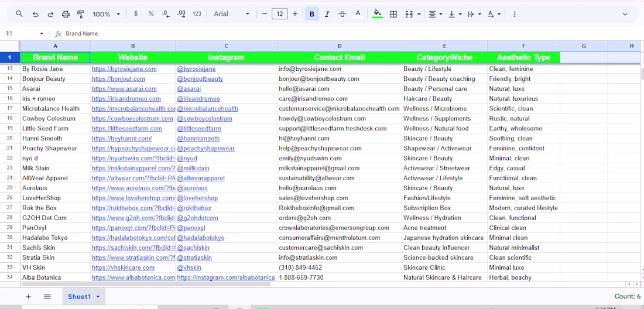Screen dimensions: 644x309
Task: Format as currency with dollar icon
Action: 136,14
